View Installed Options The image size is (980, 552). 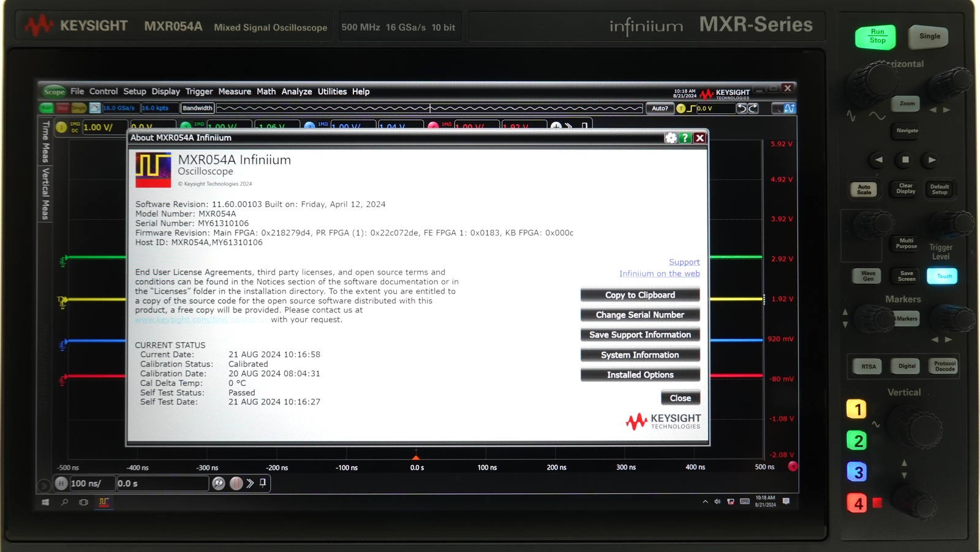(x=640, y=375)
